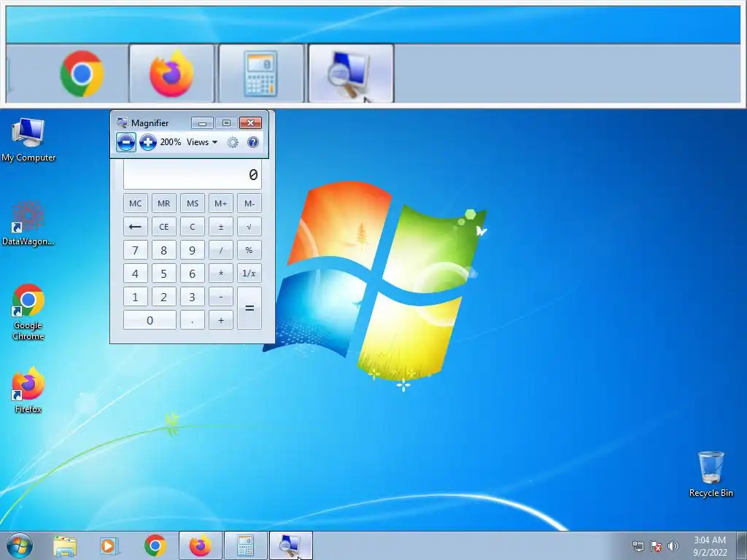Zoom out with Magnifier minus button

click(x=125, y=142)
